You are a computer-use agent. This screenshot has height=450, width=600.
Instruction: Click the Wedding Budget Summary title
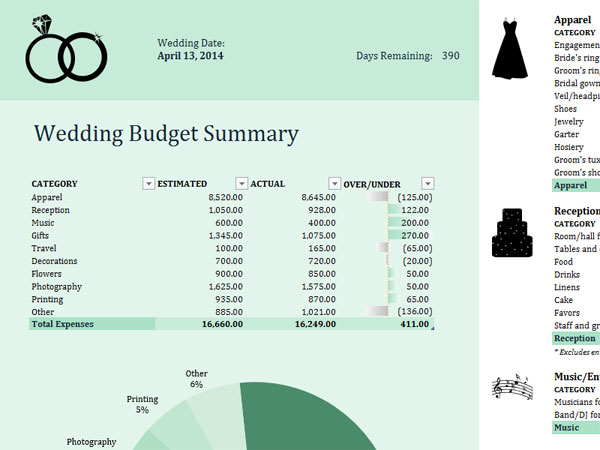point(166,134)
